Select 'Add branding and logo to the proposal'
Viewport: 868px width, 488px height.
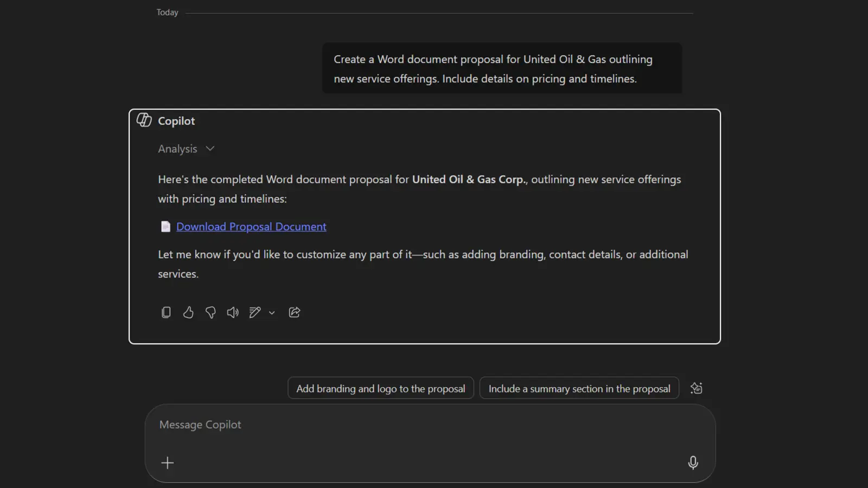(x=380, y=388)
